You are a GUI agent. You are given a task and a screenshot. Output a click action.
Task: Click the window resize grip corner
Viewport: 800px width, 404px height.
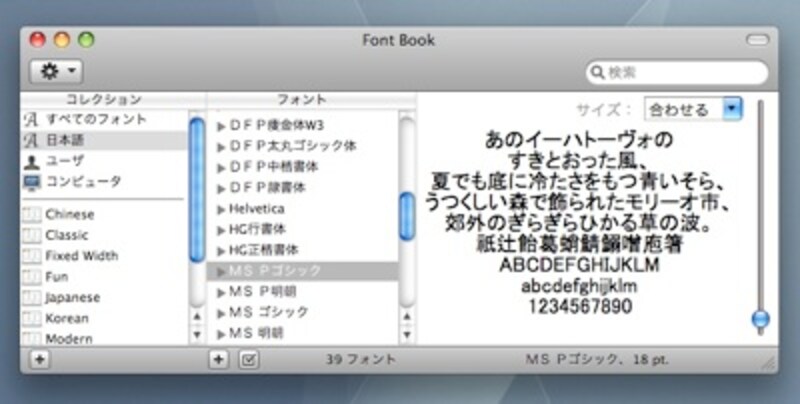pyautogui.click(x=769, y=363)
